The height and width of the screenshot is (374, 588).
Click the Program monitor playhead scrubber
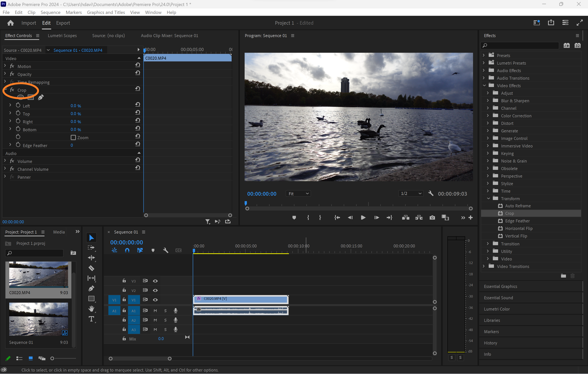pyautogui.click(x=246, y=203)
